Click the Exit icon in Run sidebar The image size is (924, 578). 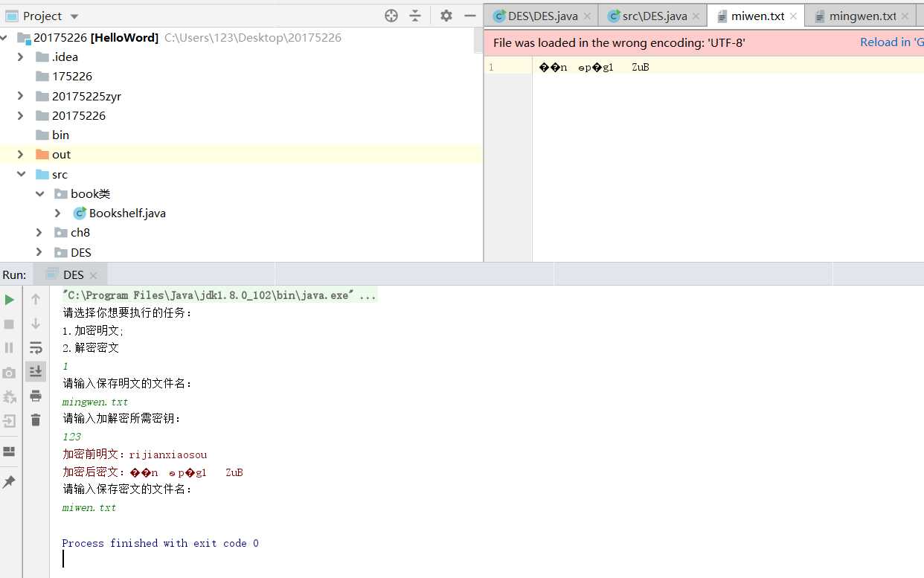coord(9,421)
